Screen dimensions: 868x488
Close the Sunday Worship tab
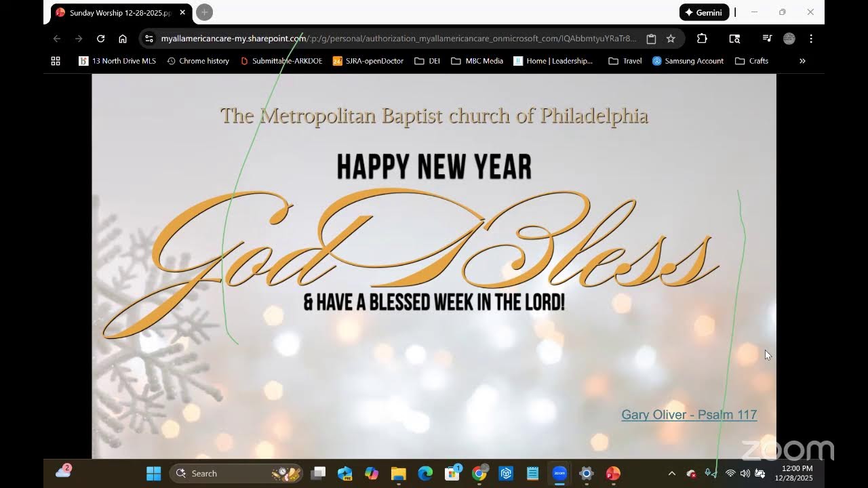tap(182, 12)
